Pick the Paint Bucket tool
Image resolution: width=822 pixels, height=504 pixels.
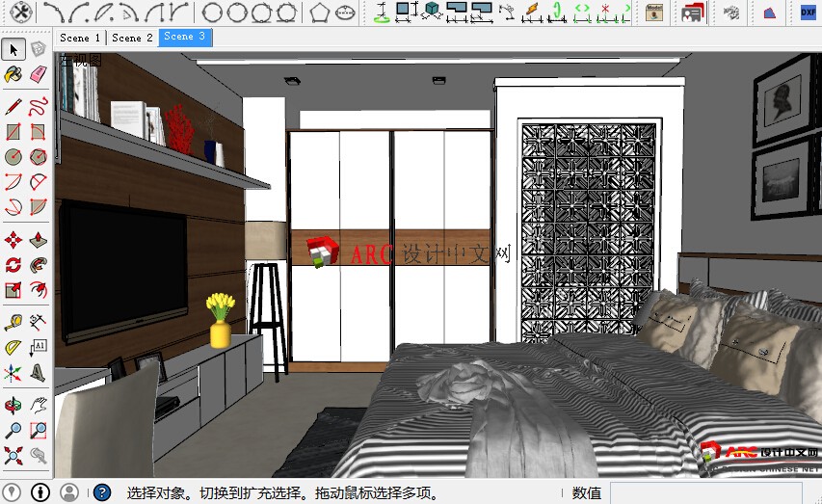[13, 75]
